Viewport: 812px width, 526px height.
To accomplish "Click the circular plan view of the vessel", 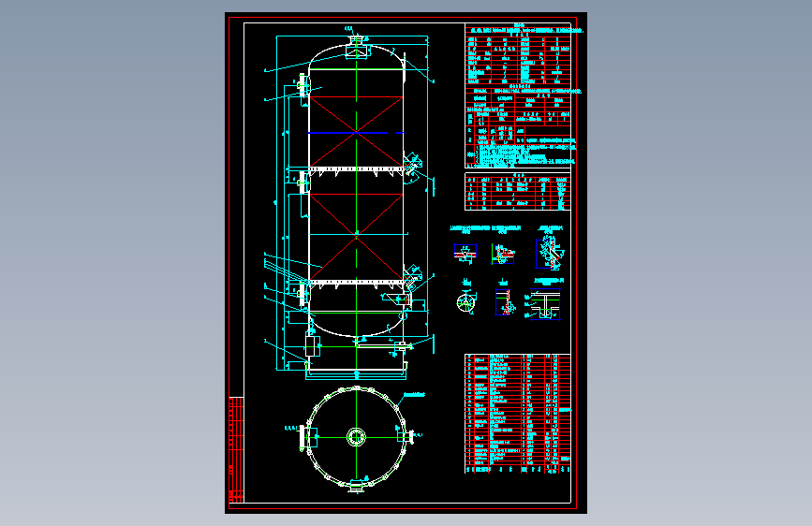I will 356,438.
